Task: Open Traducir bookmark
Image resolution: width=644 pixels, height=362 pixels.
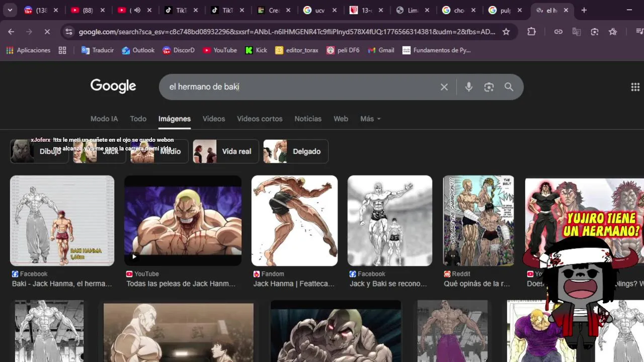Action: pyautogui.click(x=98, y=50)
